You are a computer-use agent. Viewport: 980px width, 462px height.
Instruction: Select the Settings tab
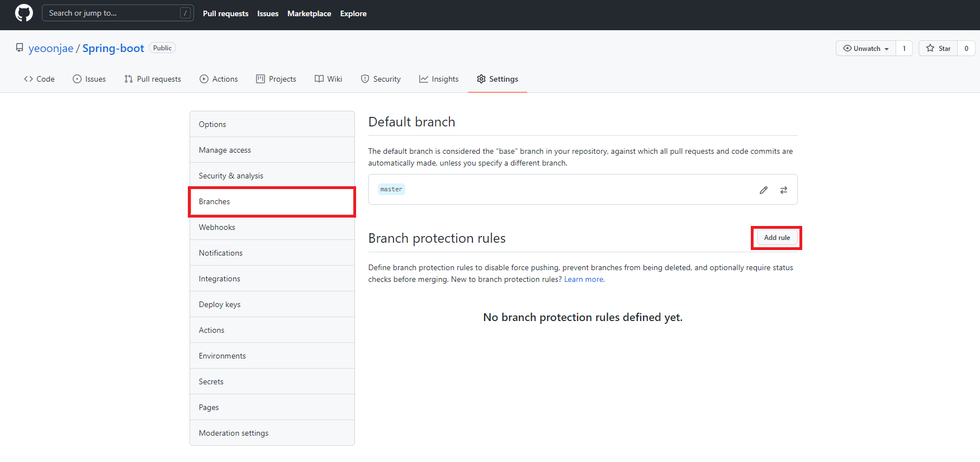[498, 79]
